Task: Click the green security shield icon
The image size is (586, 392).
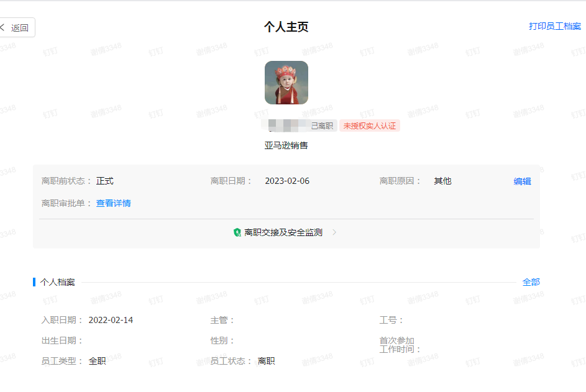Action: (237, 232)
